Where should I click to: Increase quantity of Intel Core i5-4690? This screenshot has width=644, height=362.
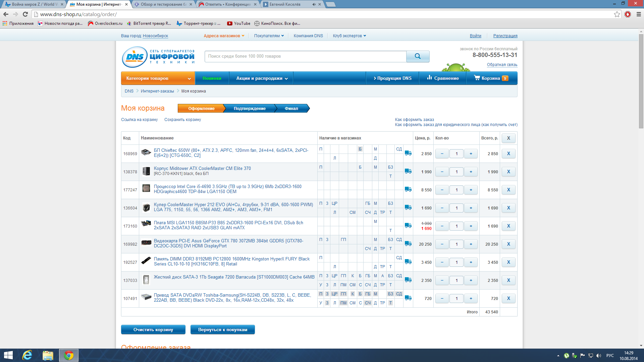[x=471, y=190]
